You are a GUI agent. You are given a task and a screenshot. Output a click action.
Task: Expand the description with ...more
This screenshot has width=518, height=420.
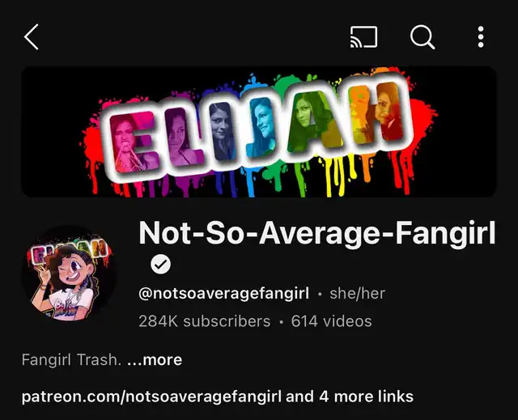coord(155,359)
